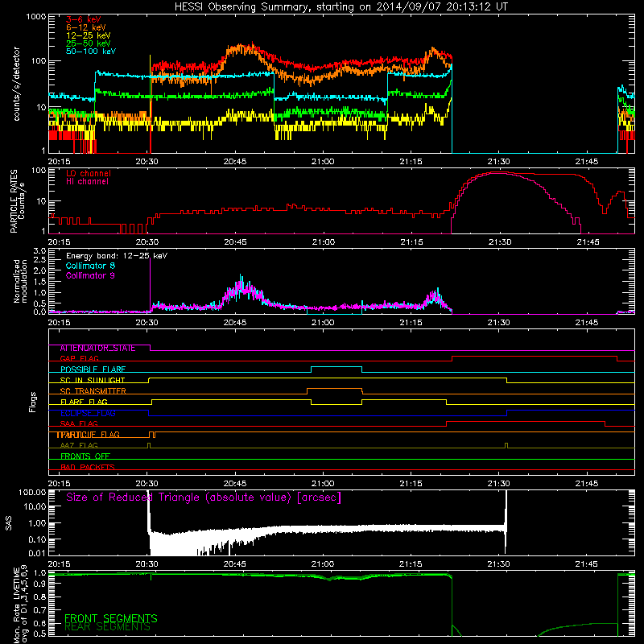644x644 pixels.
Task: Select the BAD_PACKETS flag label
Action: (x=88, y=467)
